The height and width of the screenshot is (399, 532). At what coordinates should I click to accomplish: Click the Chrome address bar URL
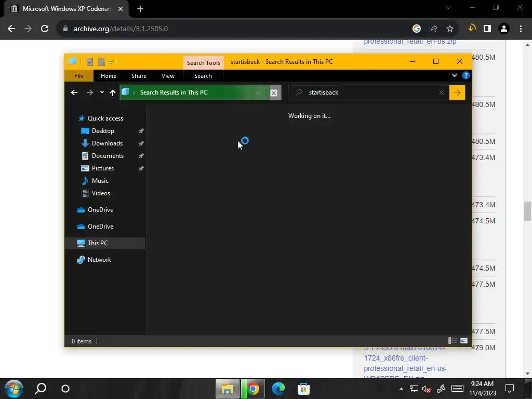121,29
